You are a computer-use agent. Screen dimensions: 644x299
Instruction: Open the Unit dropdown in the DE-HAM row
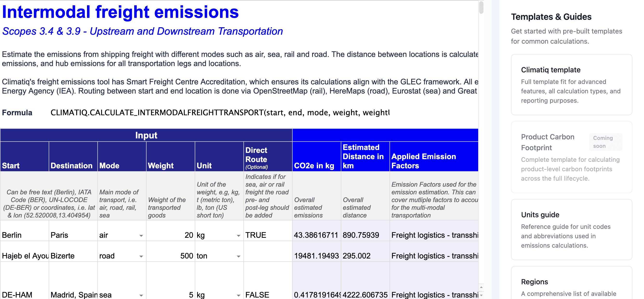[238, 295]
